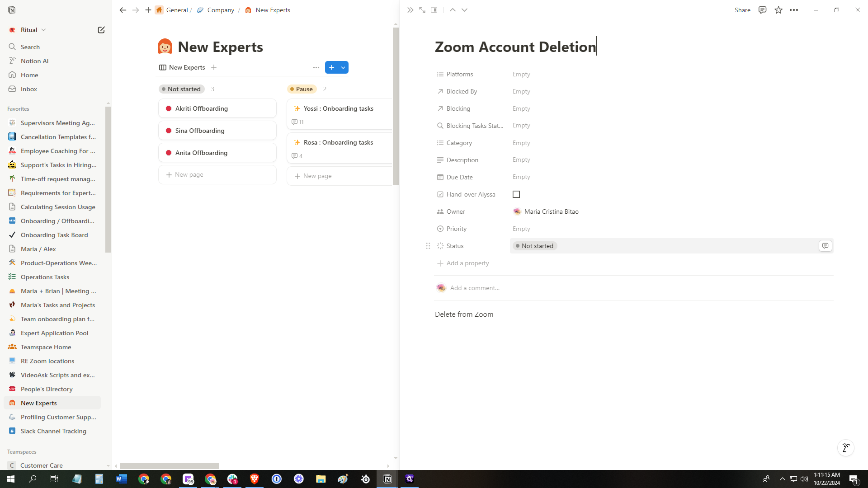Go to previous page with up chevron
This screenshot has height=488, width=868.
(453, 10)
